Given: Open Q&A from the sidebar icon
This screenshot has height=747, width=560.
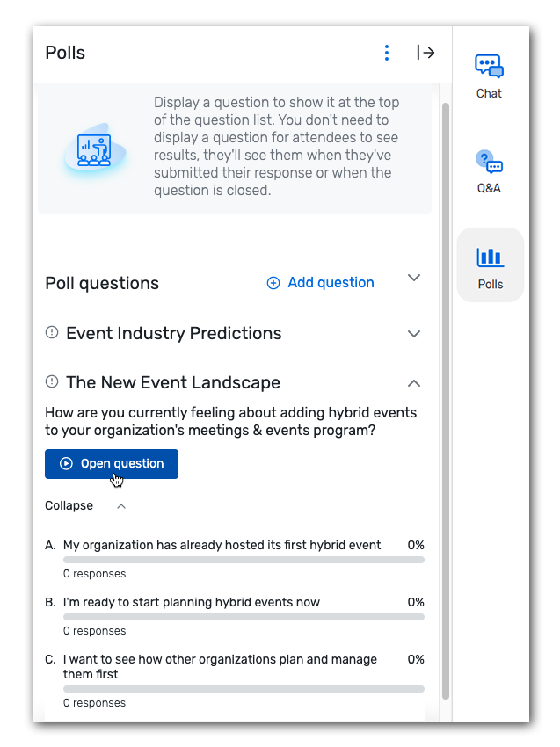Looking at the screenshot, I should [489, 161].
